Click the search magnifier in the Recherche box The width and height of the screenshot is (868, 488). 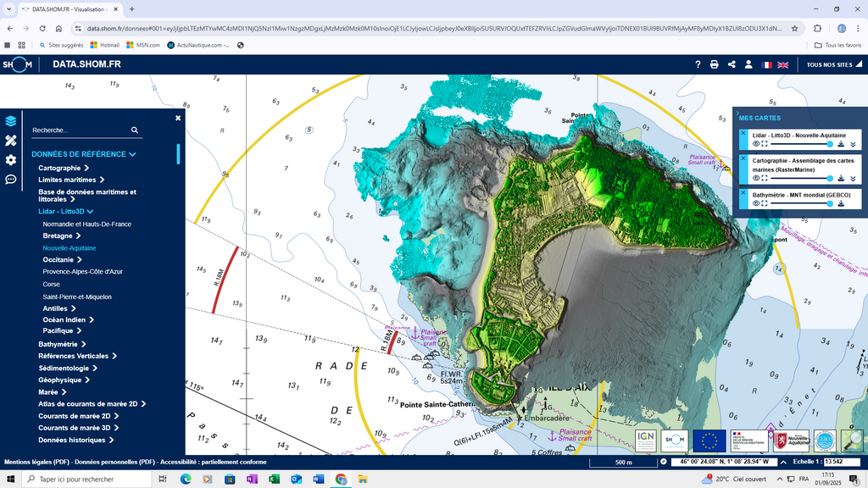pyautogui.click(x=135, y=130)
